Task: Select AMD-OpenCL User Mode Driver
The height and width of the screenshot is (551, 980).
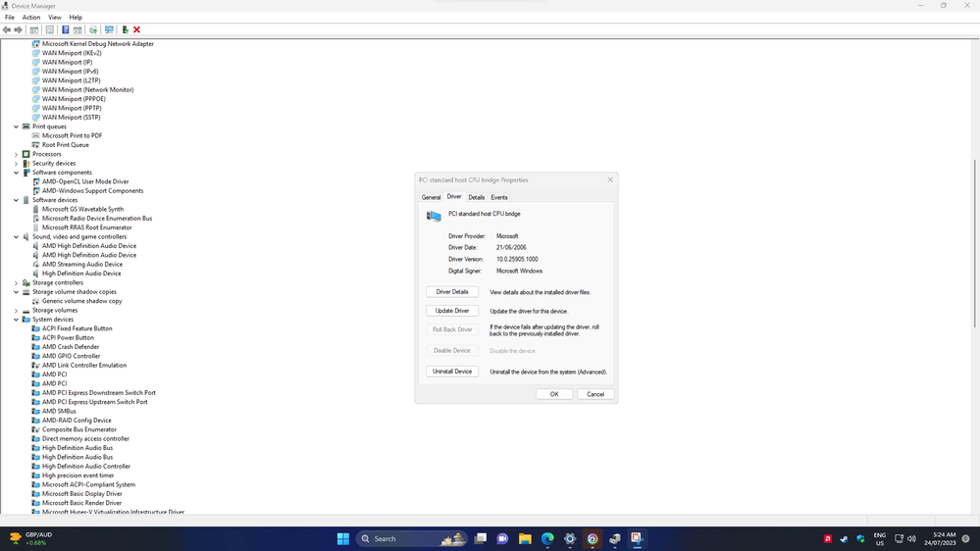Action: (85, 181)
